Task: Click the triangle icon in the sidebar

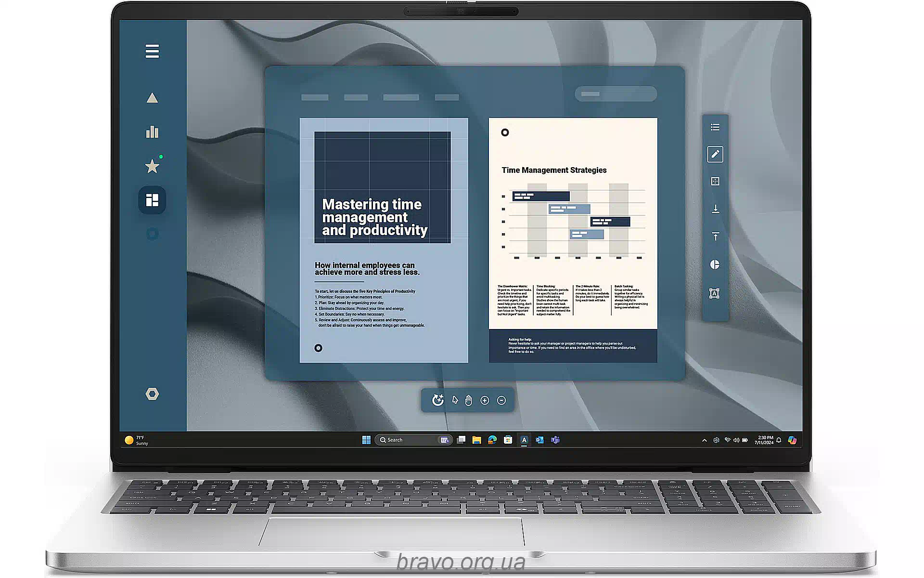Action: [152, 98]
